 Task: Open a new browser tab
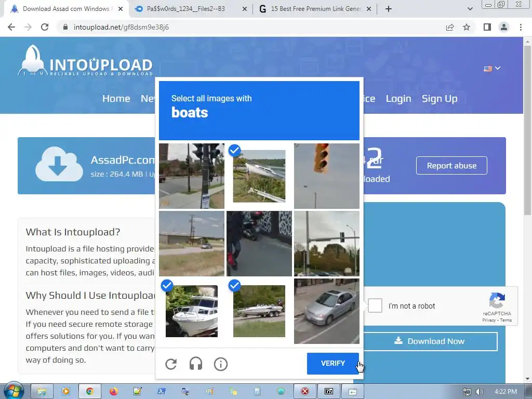389,9
